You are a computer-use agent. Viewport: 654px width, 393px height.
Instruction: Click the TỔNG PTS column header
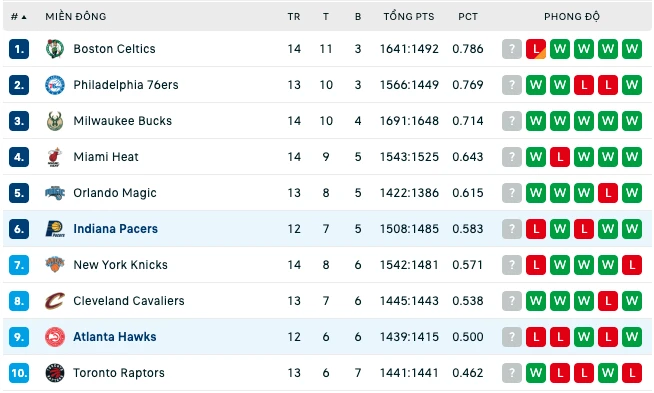[x=409, y=17]
